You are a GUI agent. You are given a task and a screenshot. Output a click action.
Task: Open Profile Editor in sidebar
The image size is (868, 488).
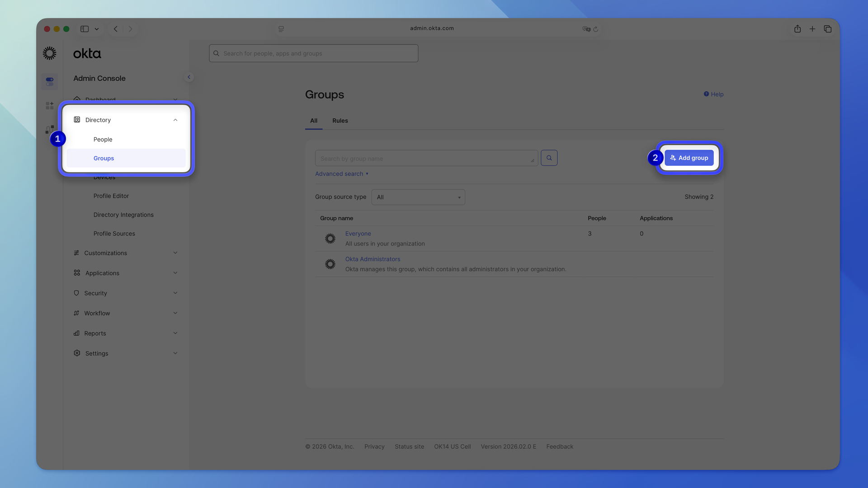coord(111,196)
